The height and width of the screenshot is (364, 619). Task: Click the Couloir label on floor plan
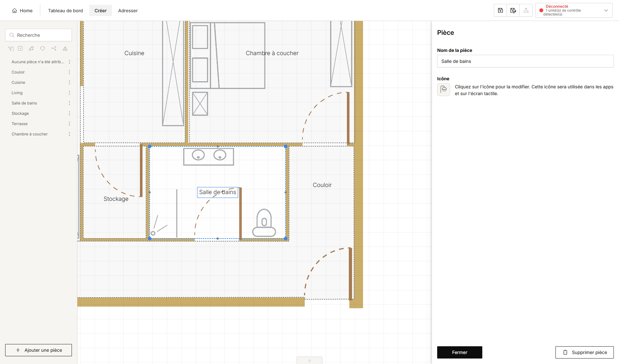(x=322, y=185)
